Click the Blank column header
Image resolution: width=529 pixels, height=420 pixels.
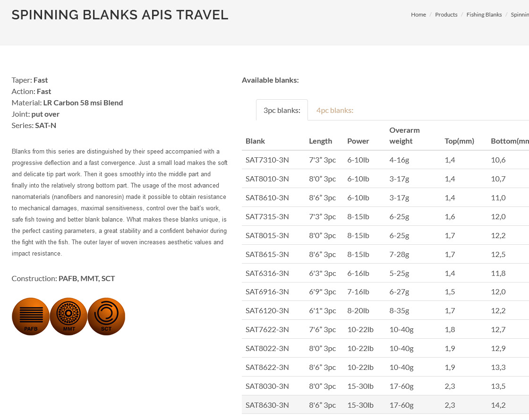pos(255,141)
